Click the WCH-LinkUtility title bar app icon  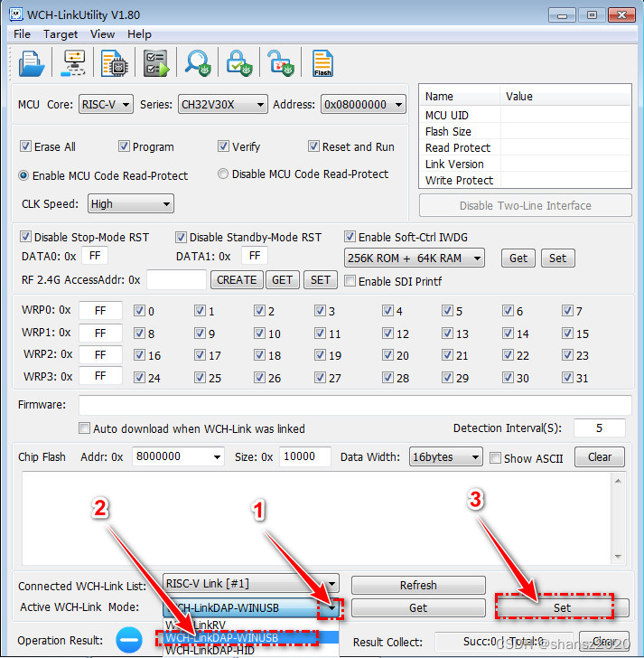click(16, 14)
